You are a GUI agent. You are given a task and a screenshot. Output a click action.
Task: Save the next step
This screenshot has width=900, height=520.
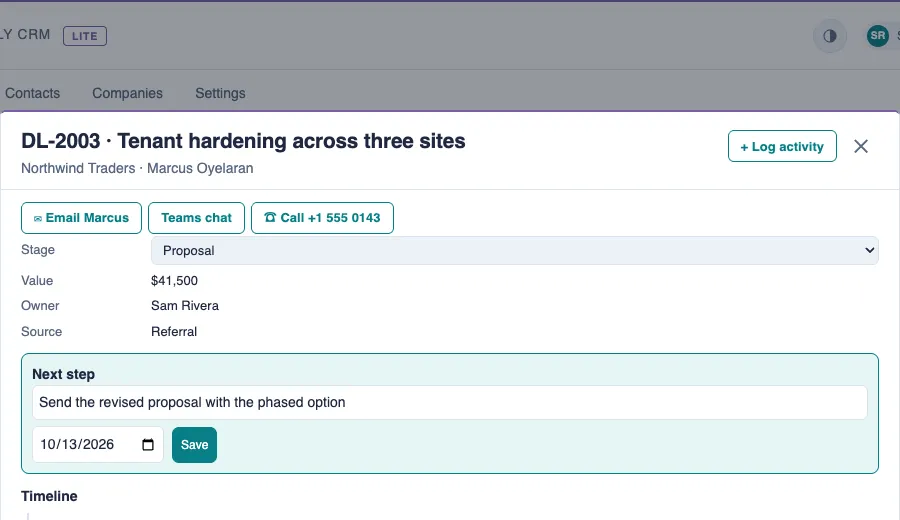tap(195, 445)
